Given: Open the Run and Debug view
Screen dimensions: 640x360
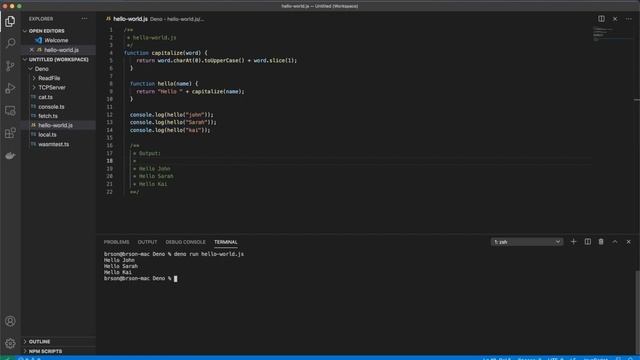Looking at the screenshot, I should tap(10, 88).
